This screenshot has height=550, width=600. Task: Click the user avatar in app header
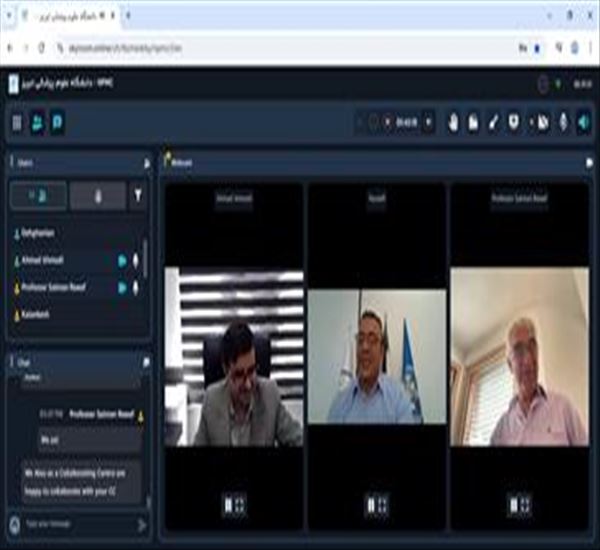coord(543,84)
